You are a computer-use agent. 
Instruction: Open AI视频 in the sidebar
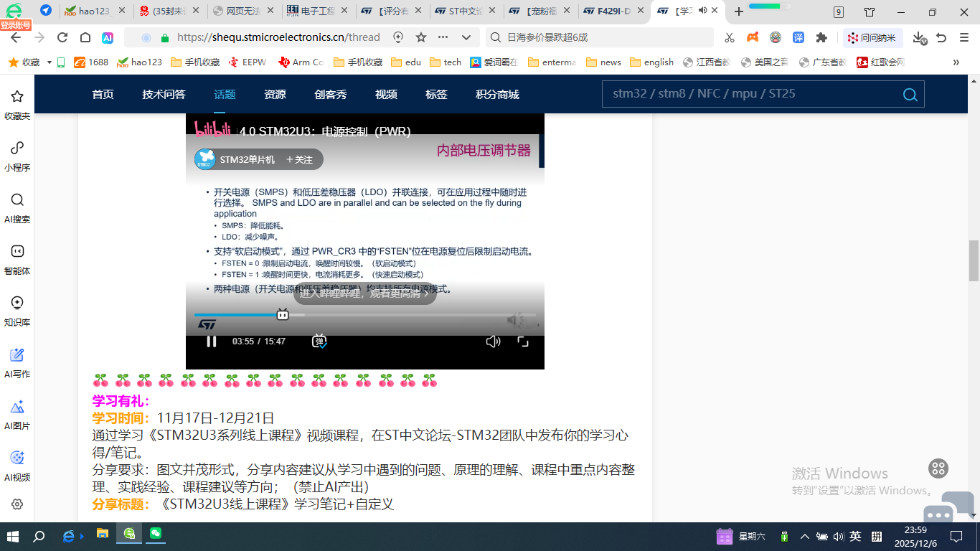click(x=17, y=466)
